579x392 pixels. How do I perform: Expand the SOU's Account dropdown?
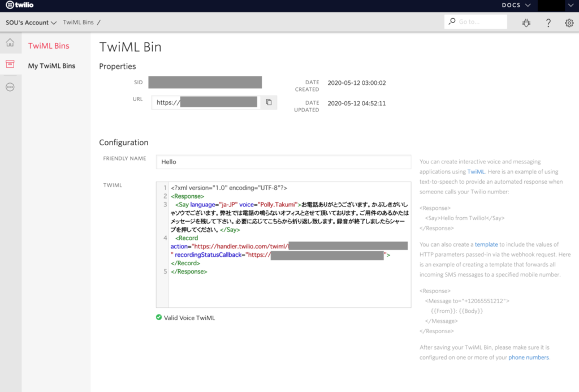[31, 23]
